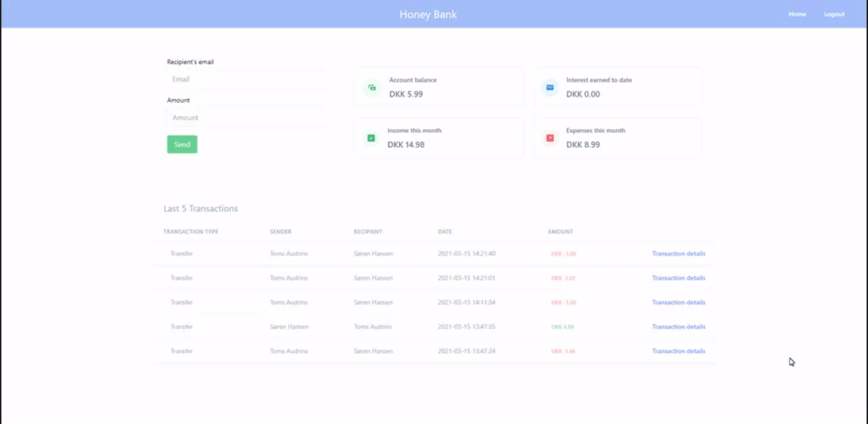
Task: Click the green Send button
Action: click(x=182, y=144)
